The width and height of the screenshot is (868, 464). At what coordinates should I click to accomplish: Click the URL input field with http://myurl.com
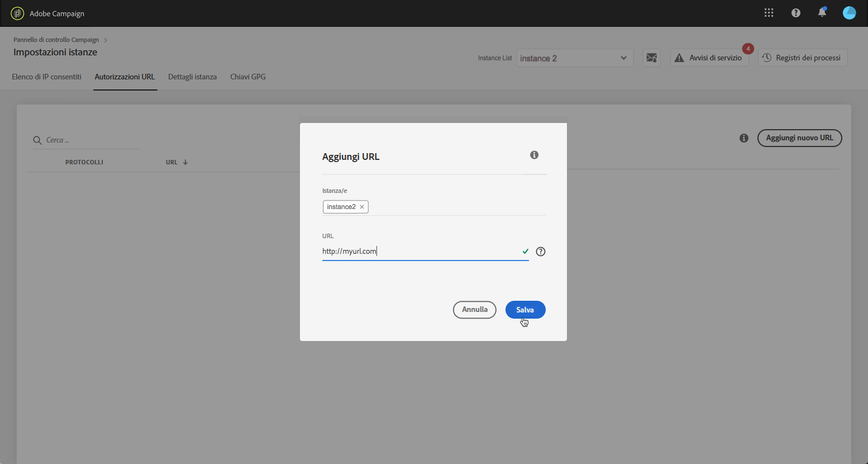coord(426,252)
